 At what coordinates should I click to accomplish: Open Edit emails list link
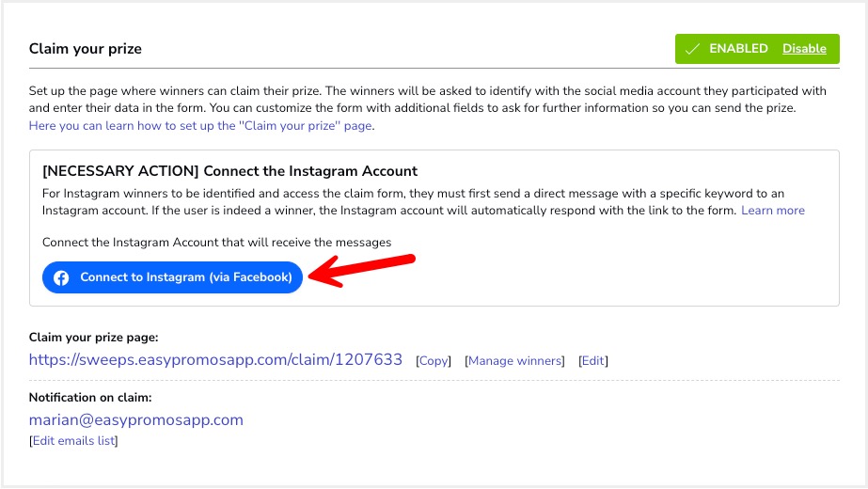73,441
